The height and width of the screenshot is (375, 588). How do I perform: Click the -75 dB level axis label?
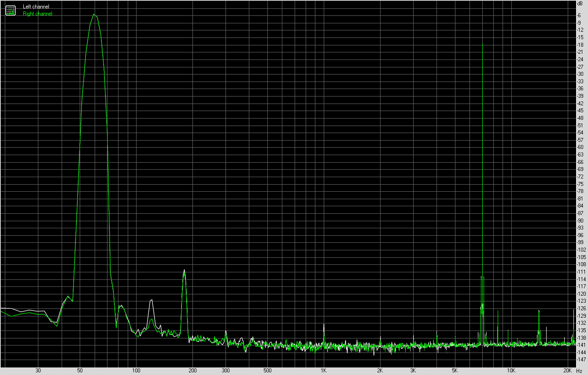click(581, 183)
